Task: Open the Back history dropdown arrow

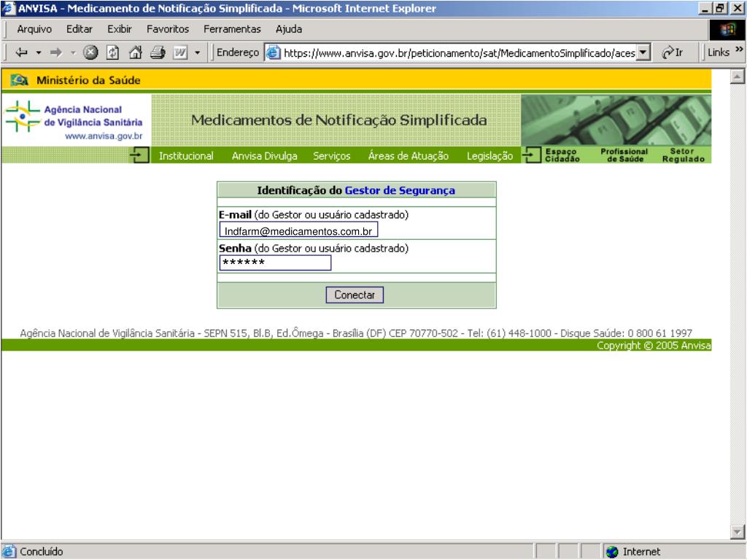Action: point(39,52)
